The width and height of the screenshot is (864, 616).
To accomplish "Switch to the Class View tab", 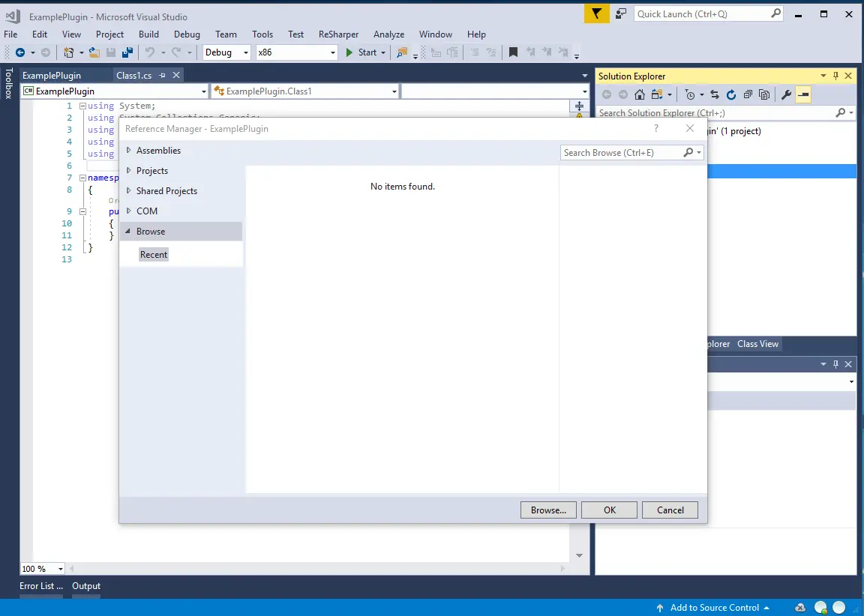I will (x=757, y=344).
